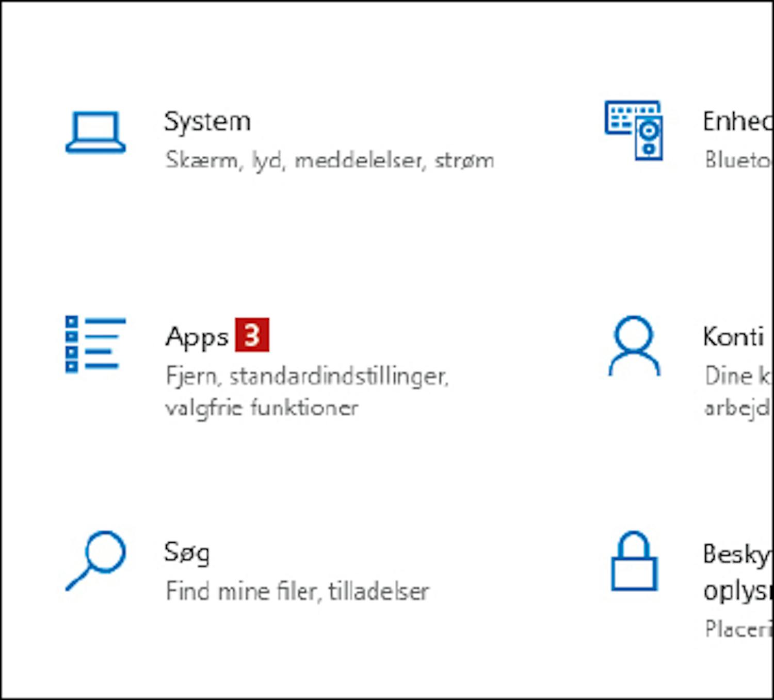Click the 'Placeri…' text under privacy category
This screenshot has height=700, width=774.
coord(738,628)
